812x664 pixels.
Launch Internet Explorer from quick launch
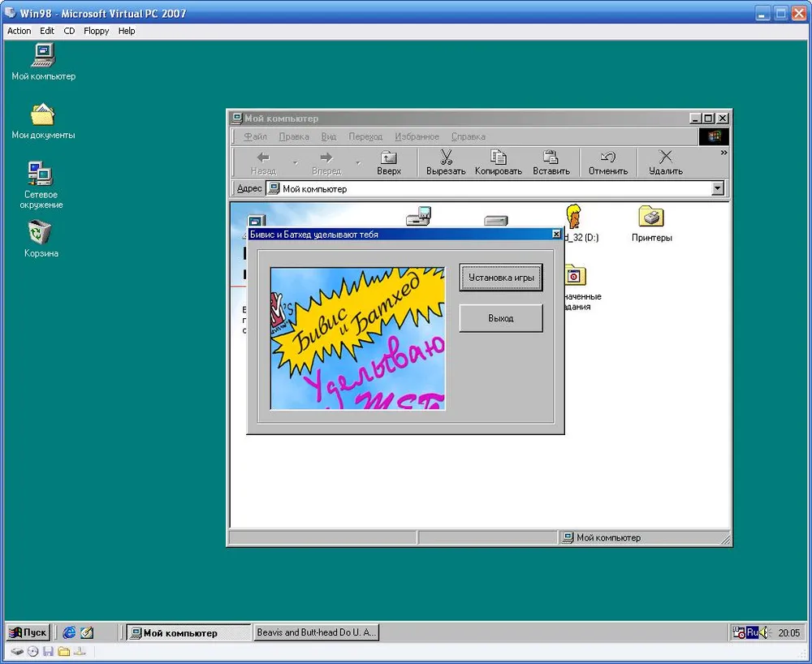pos(69,632)
